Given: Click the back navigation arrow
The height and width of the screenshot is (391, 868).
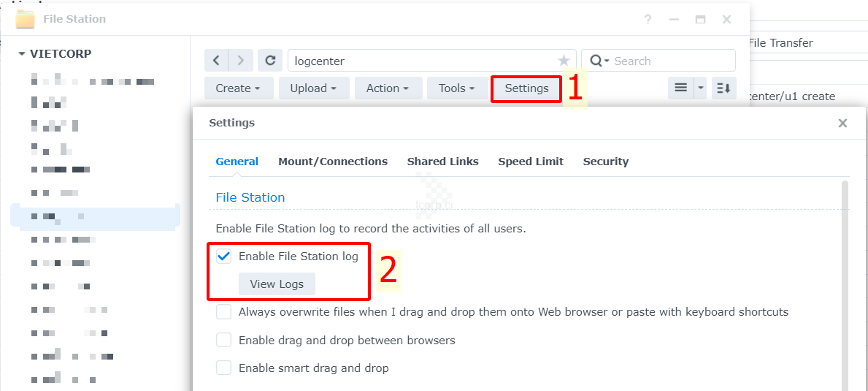Looking at the screenshot, I should (x=216, y=61).
